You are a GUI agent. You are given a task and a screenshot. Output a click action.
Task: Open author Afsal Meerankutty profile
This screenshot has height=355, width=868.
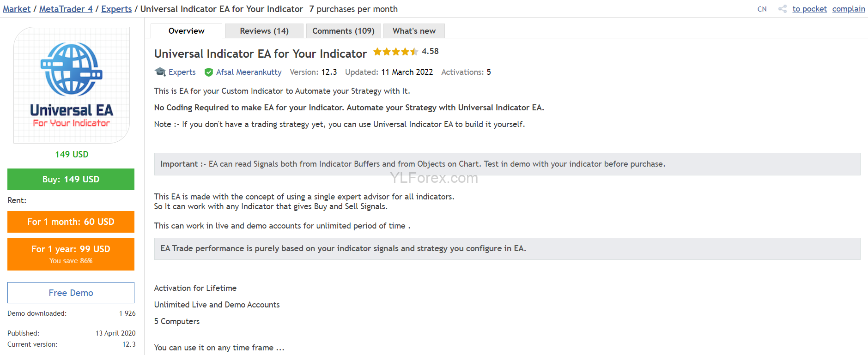point(249,72)
